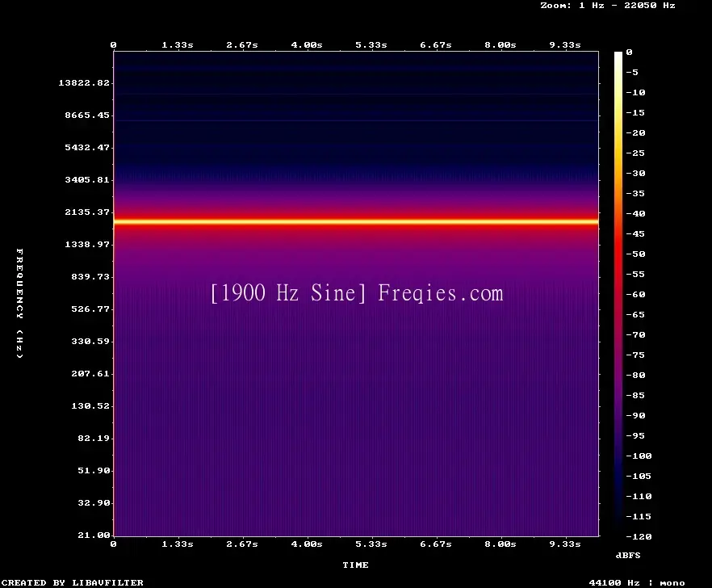Click the 1338.97 frequency axis label

(x=87, y=244)
